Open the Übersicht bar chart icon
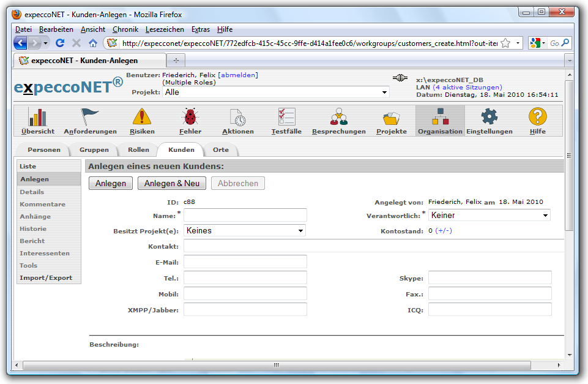The width and height of the screenshot is (588, 384). (38, 117)
